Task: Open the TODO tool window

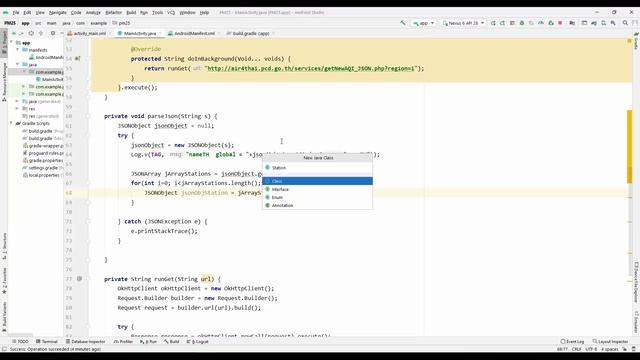Action: click(x=20, y=342)
